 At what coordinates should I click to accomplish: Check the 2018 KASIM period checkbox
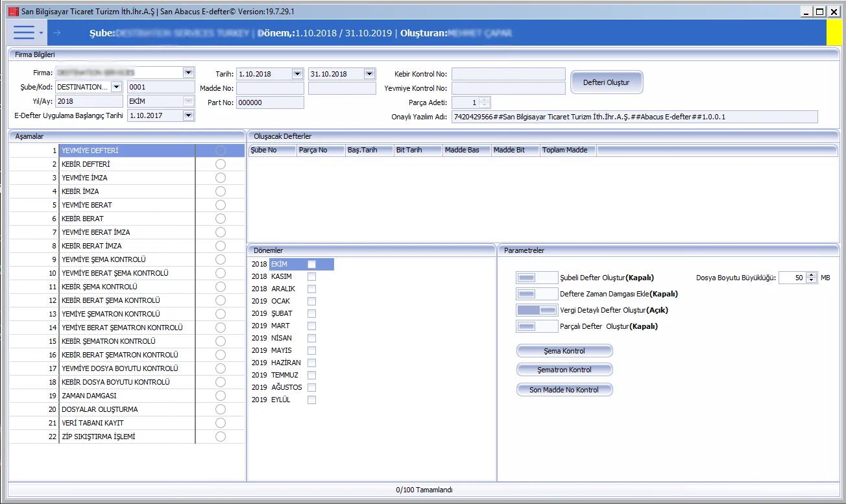(x=312, y=276)
